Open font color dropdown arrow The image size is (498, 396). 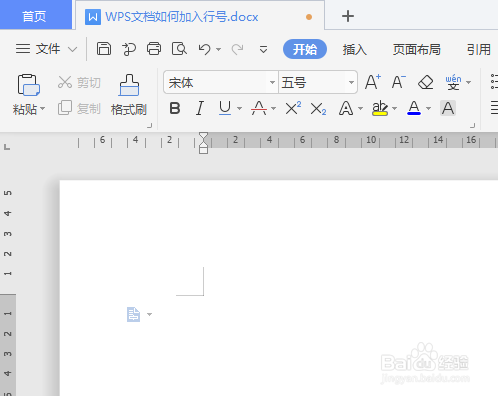tap(429, 108)
